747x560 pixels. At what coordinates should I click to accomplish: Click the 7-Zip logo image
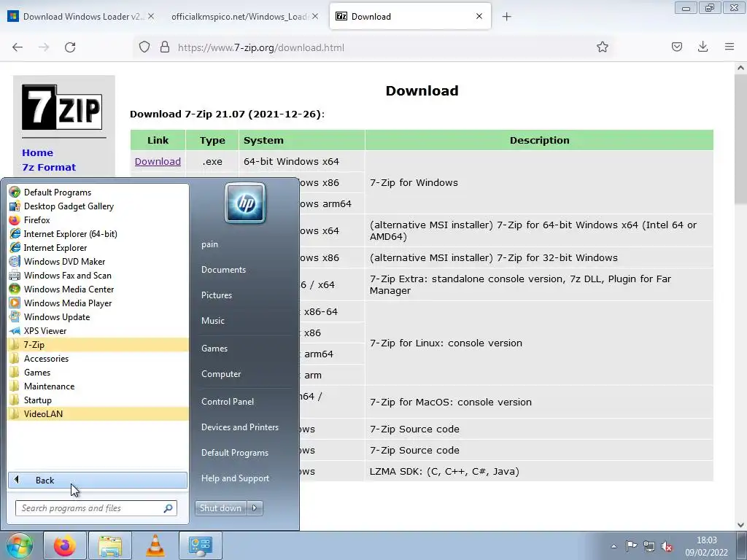tap(62, 107)
